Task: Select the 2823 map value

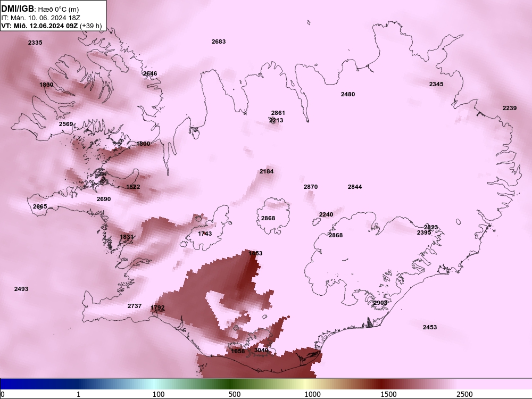Action: 431,227
